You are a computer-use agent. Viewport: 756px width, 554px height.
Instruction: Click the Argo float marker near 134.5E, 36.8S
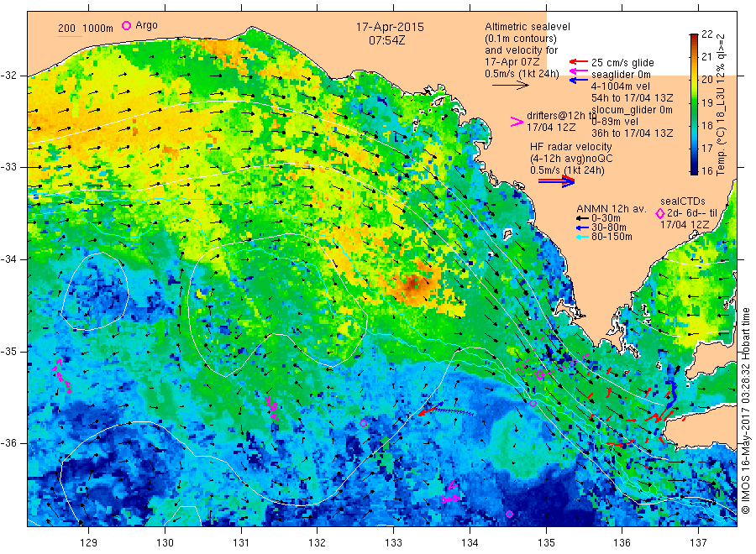[509, 514]
